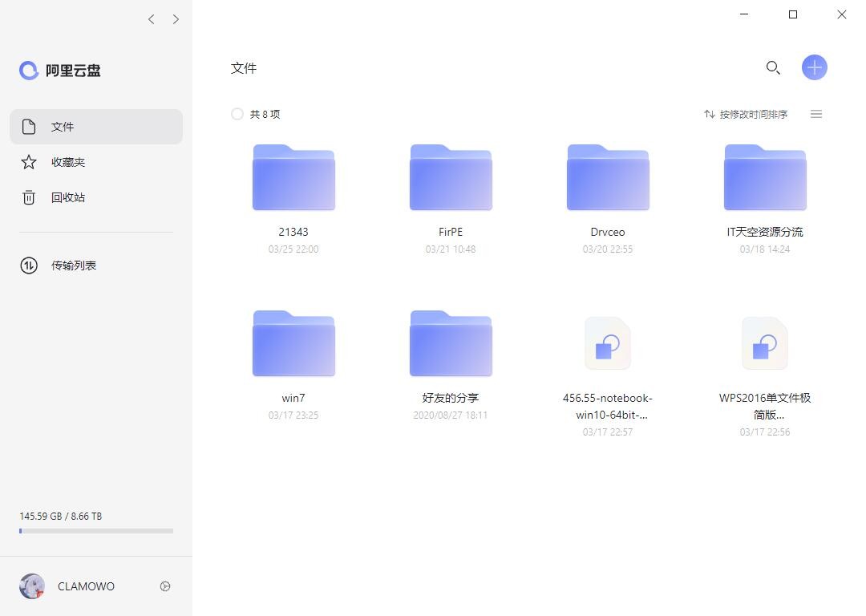Click the back navigation arrow

click(x=151, y=18)
